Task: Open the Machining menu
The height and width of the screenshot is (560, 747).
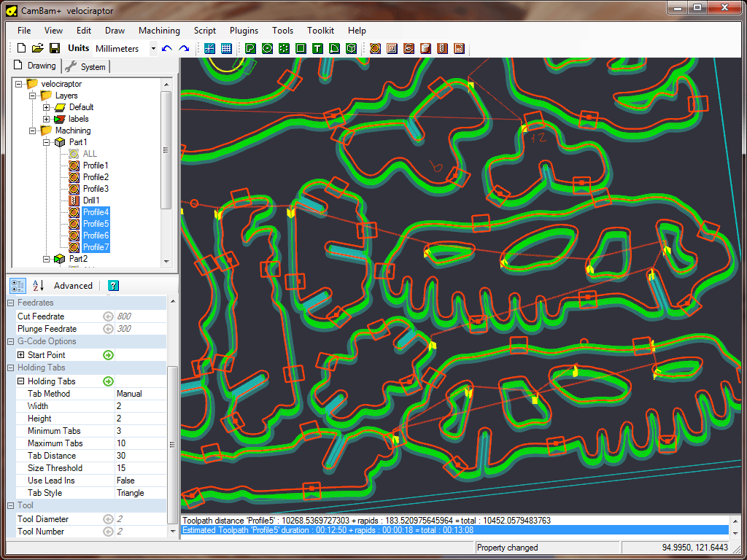Action: click(159, 31)
